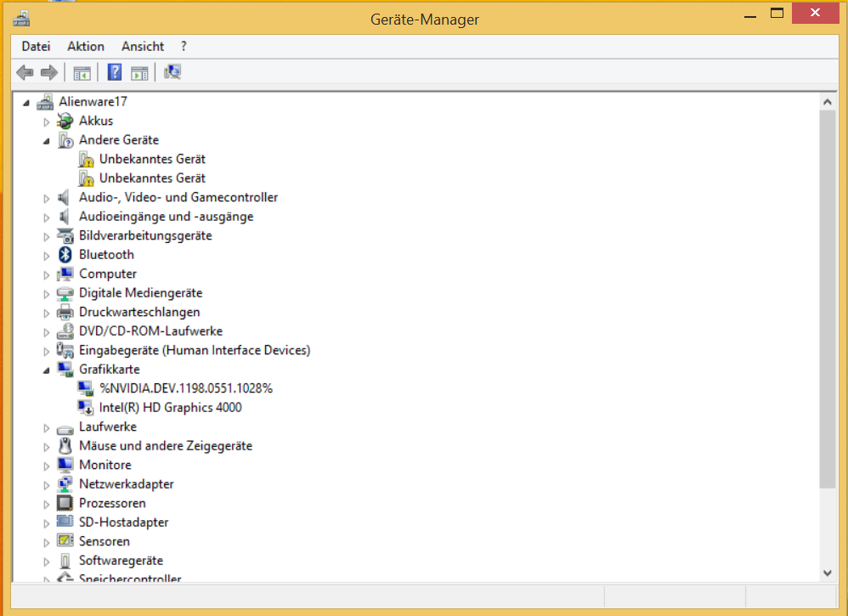The image size is (848, 616).
Task: Minimize the Geräte-Manager window
Action: coord(750,15)
